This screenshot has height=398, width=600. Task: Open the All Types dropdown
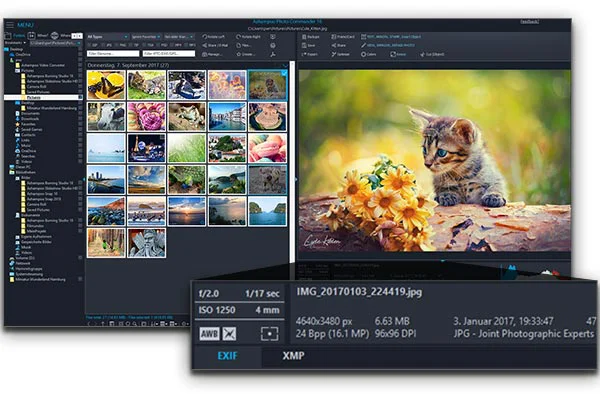107,37
